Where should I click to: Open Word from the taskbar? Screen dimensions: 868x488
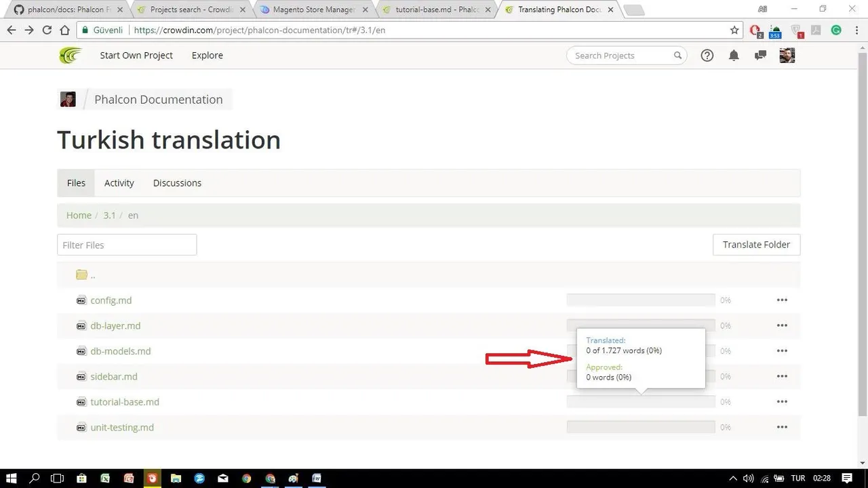(x=316, y=479)
